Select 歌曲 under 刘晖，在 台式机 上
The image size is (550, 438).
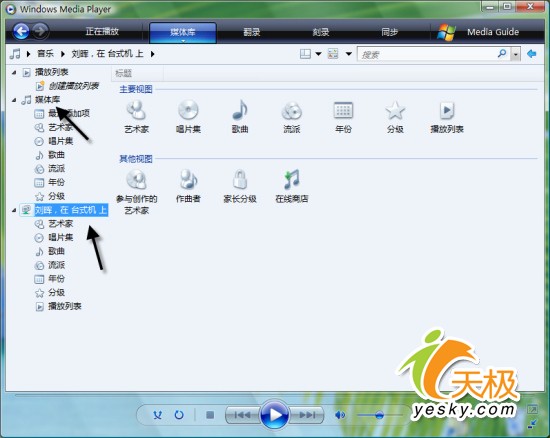pyautogui.click(x=56, y=251)
